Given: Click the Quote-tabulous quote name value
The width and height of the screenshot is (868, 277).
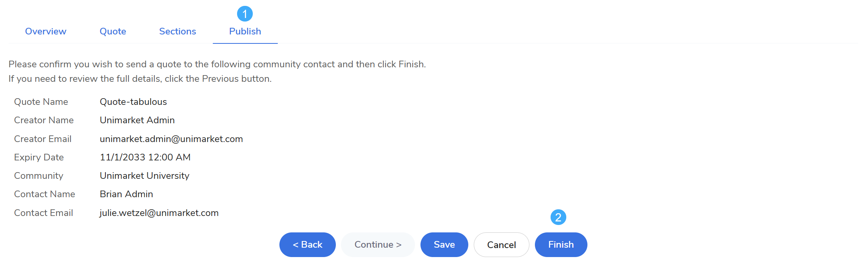Looking at the screenshot, I should (133, 102).
